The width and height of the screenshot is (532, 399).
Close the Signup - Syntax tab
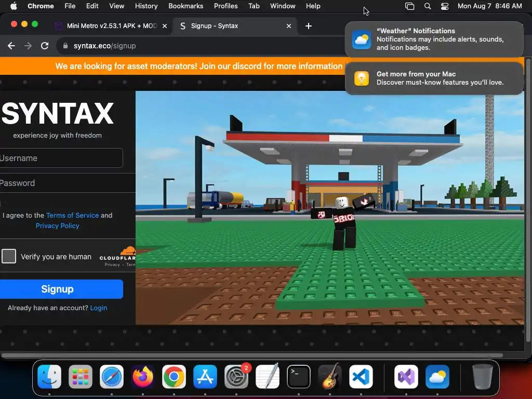click(289, 26)
